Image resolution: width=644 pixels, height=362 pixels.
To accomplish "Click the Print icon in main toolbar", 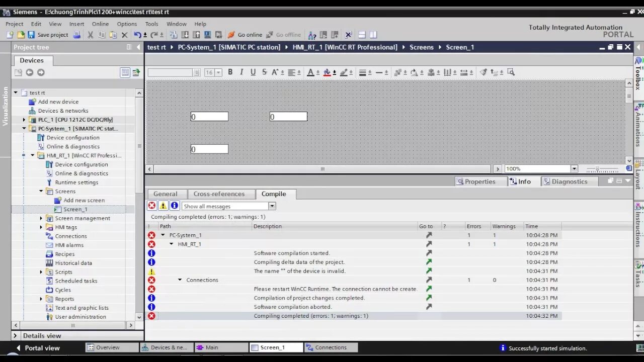I will 77,35.
